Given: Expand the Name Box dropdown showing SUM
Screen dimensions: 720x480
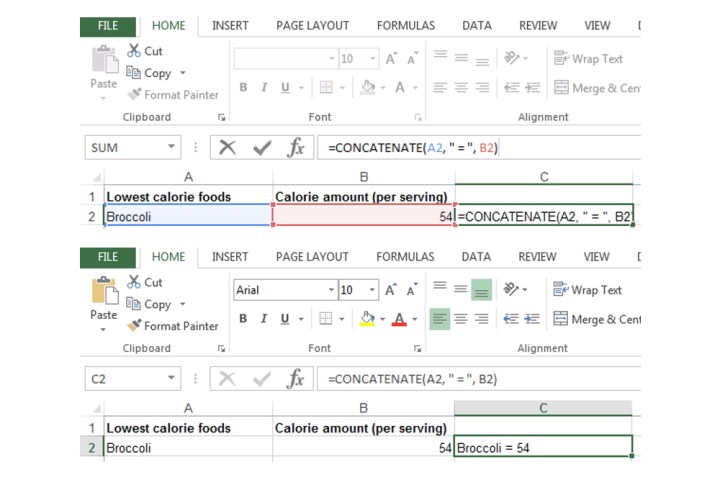Looking at the screenshot, I should pyautogui.click(x=171, y=148).
